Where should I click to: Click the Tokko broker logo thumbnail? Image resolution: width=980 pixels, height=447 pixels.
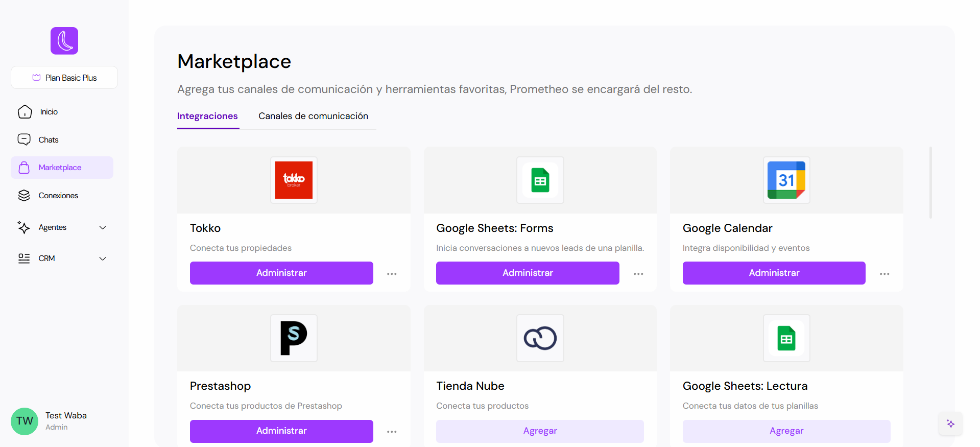coord(294,180)
